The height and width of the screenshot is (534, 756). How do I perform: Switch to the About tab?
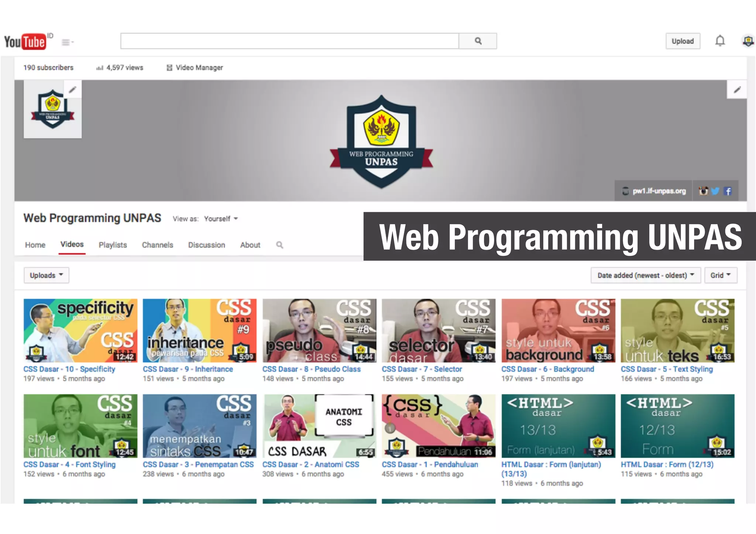250,245
